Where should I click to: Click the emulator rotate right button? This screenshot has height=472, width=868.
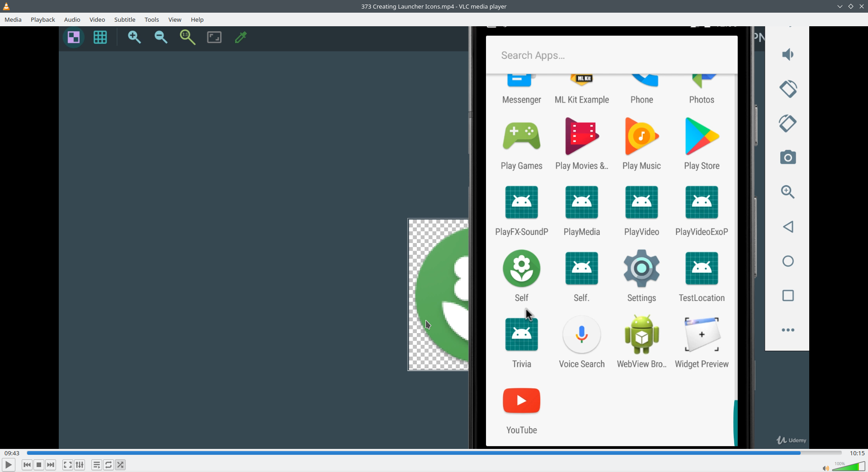(788, 123)
